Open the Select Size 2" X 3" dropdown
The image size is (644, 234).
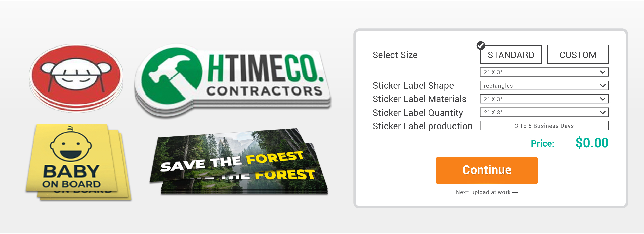tap(544, 72)
